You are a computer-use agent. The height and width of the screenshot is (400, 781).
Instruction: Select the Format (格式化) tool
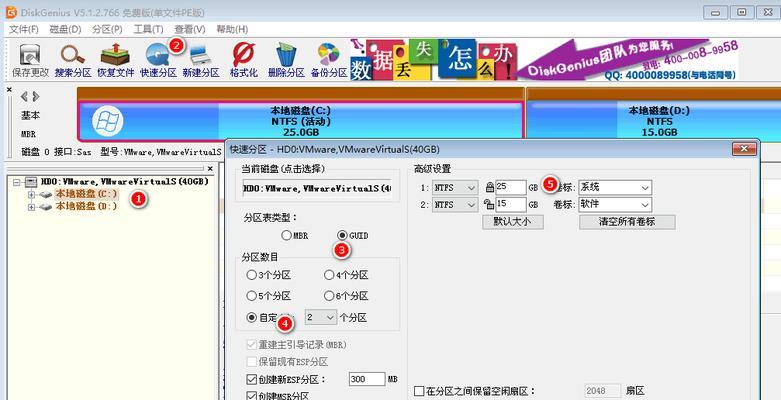coord(244,60)
